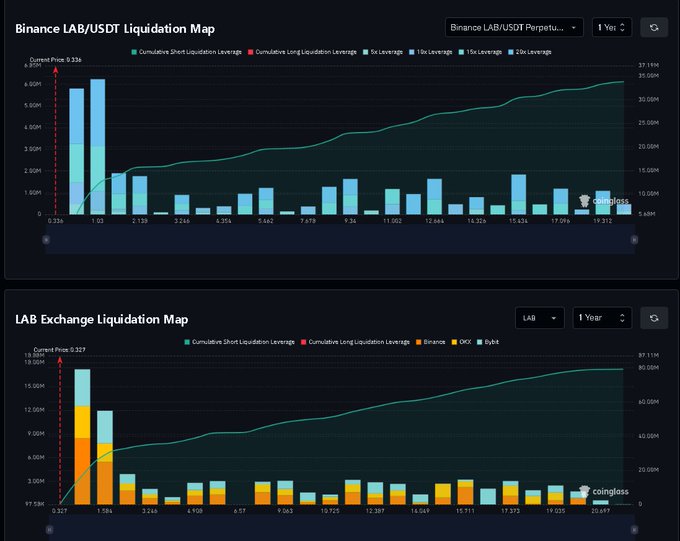Toggle 10x Leverage legend series
Viewport: 680px width, 541px height.
[431, 52]
